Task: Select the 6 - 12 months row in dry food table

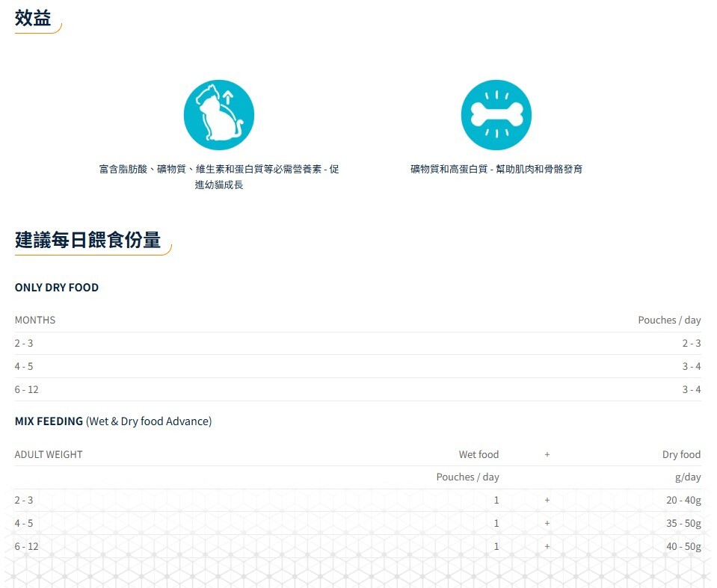Action: coord(27,389)
